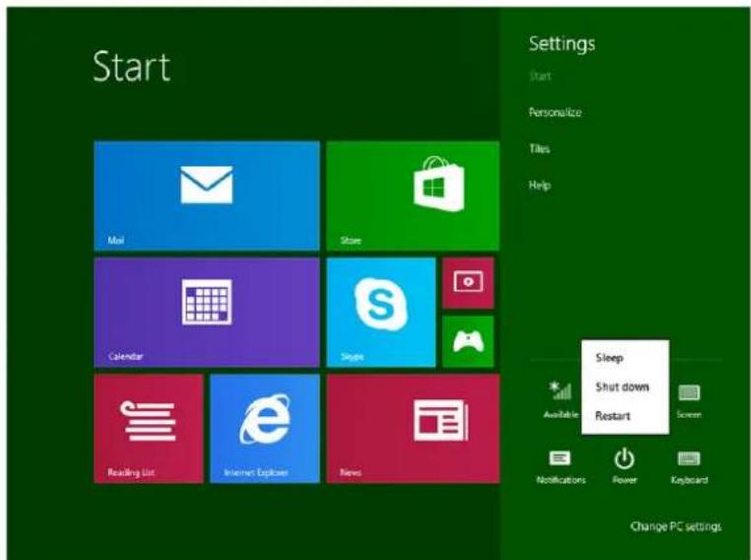
Task: Click the Settings panel title
Action: 562,43
